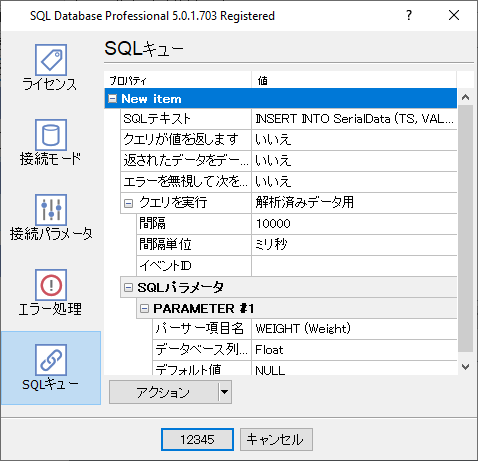Click the いいえ value for エラーを無視して
The image size is (478, 461).
[354, 182]
